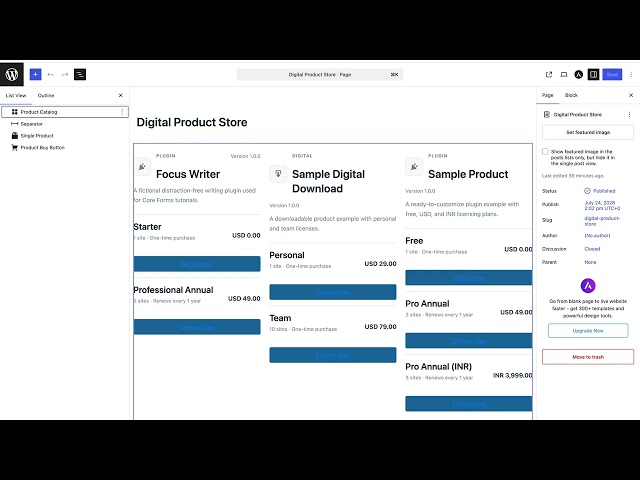Click the Astra logo in sidebar
Screen dimensions: 640x480
pyautogui.click(x=588, y=286)
